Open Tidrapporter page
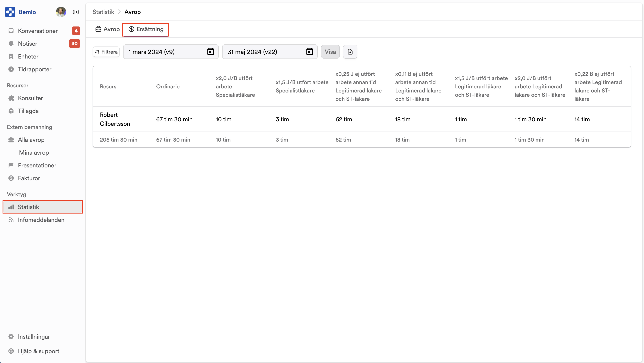This screenshot has height=363, width=644. (43, 69)
